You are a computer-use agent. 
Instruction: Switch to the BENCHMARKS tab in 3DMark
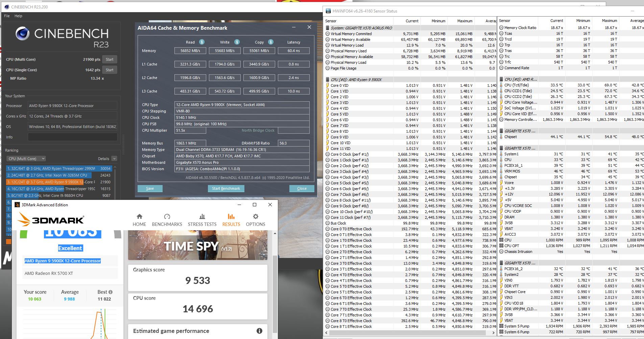pyautogui.click(x=167, y=220)
